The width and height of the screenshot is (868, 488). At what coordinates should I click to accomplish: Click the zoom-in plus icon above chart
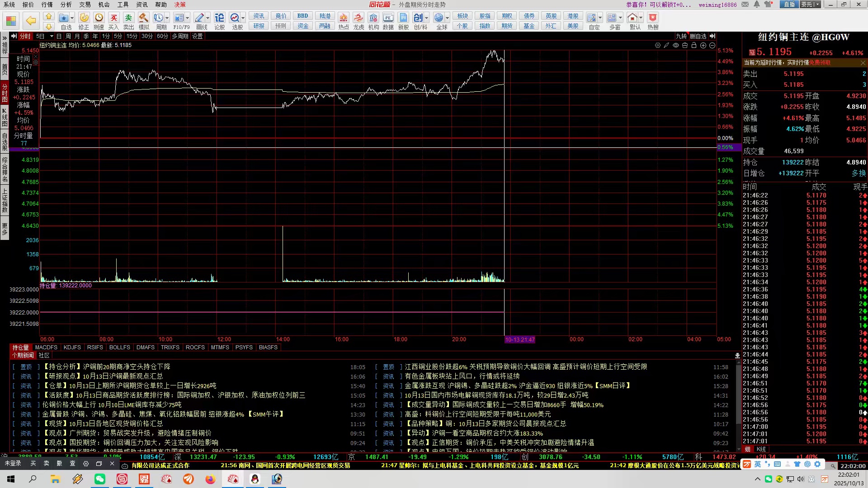tap(703, 46)
